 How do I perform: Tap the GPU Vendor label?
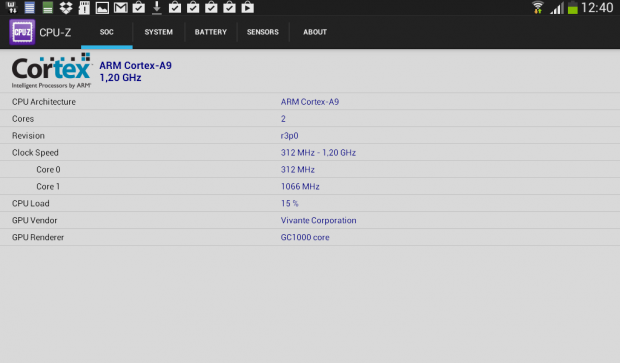[x=34, y=220]
